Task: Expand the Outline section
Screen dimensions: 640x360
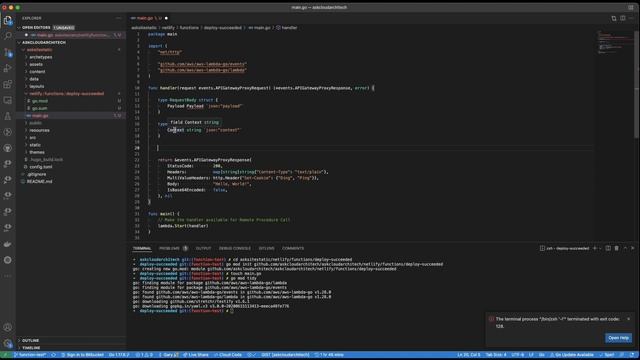Action: [x=30, y=340]
